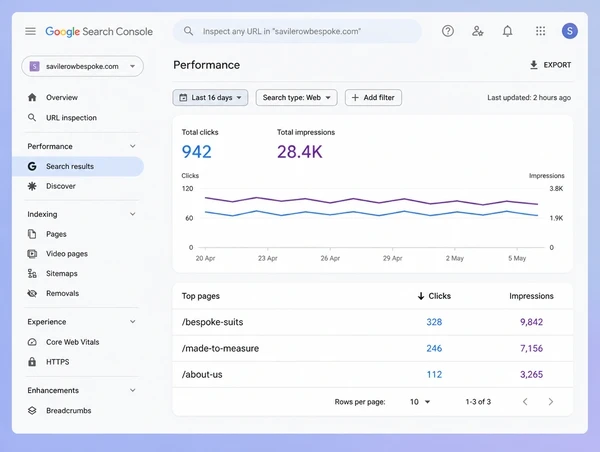The image size is (600, 452).
Task: Click the video icon beside Video pages
Action: click(x=32, y=254)
